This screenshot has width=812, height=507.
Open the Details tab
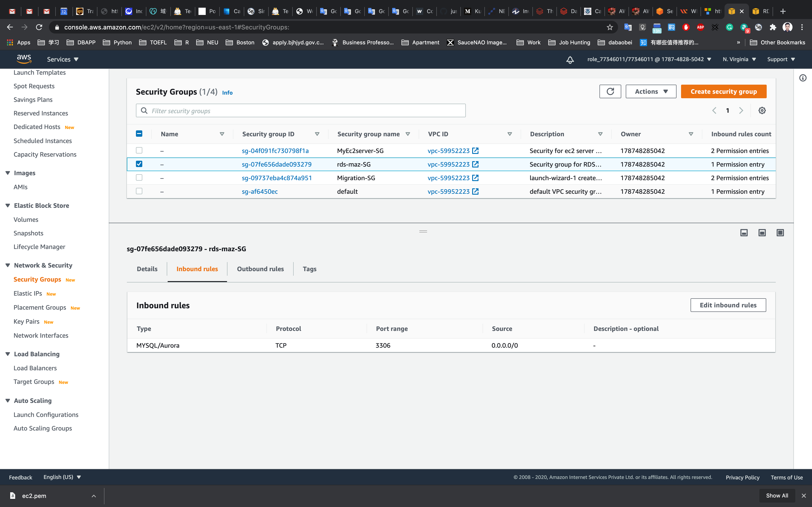pyautogui.click(x=147, y=269)
